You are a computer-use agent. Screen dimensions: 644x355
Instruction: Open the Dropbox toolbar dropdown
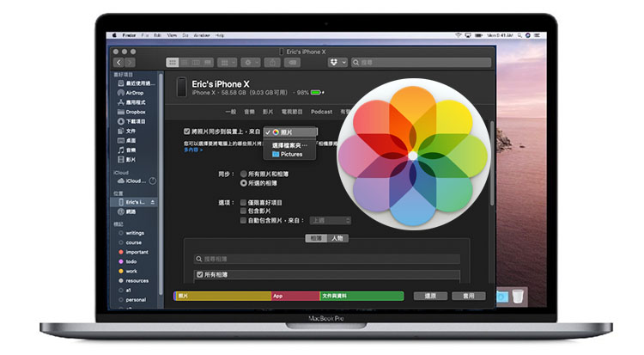(x=337, y=63)
